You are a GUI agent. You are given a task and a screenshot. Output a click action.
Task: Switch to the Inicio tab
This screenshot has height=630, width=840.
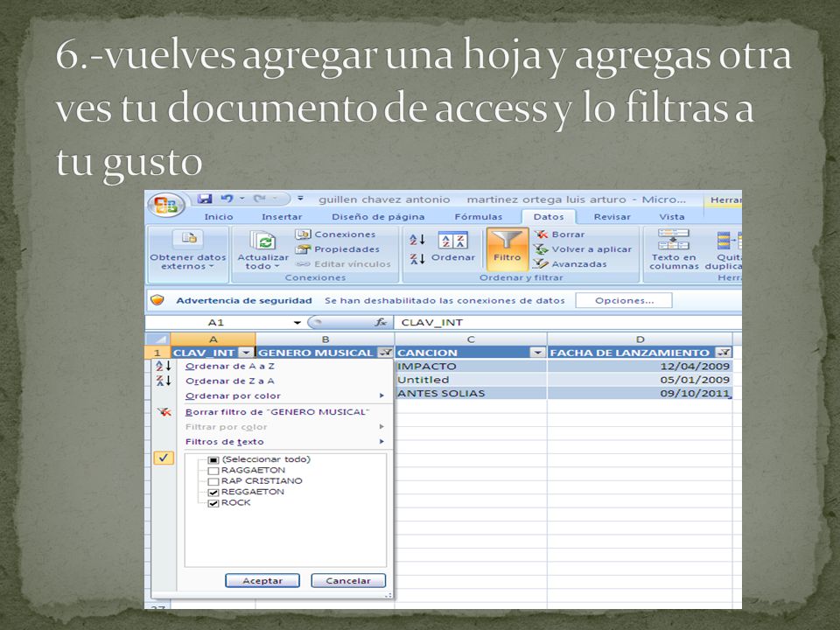(219, 217)
